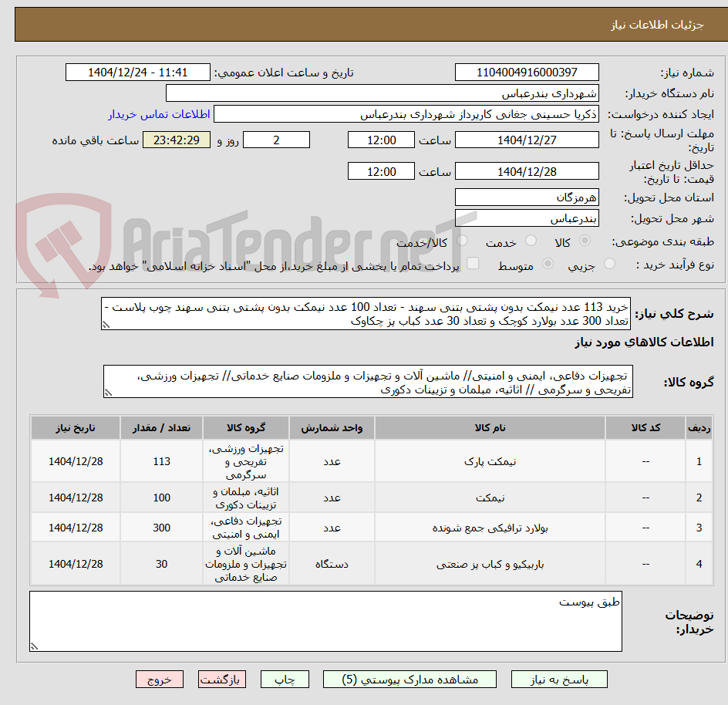Click the نیمکت item name in row 2
728x705 pixels.
pos(490,498)
